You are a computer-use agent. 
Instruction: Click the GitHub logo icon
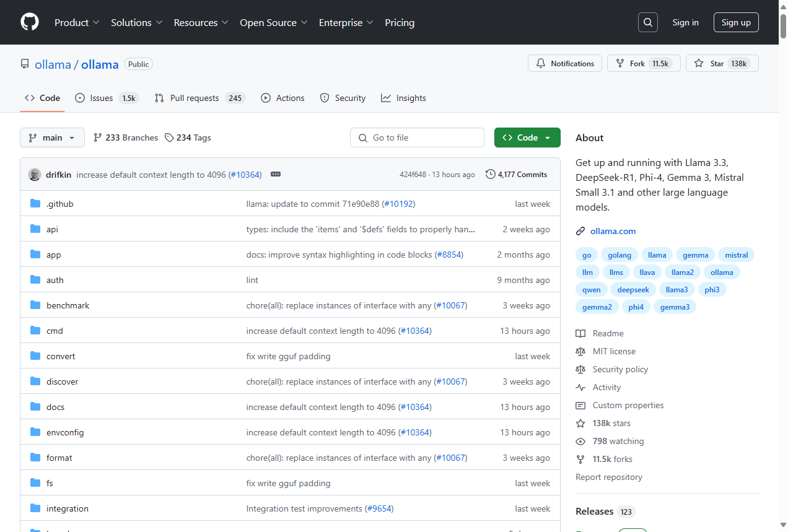click(x=30, y=22)
